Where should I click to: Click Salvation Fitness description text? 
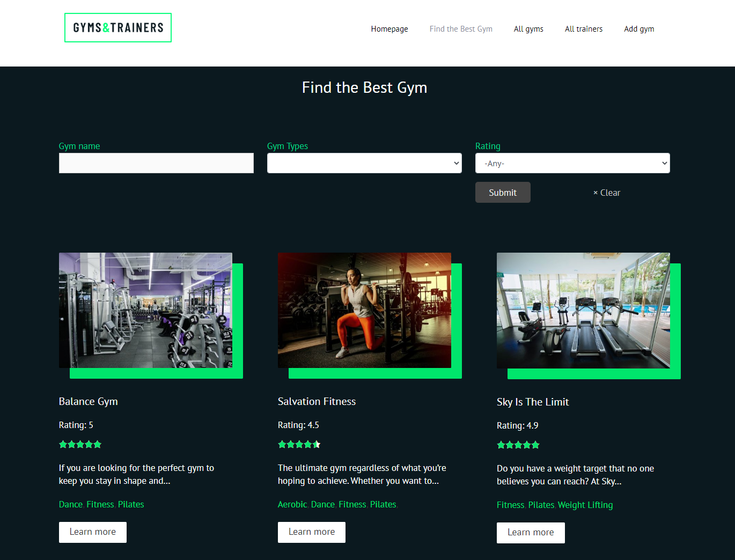coord(362,474)
